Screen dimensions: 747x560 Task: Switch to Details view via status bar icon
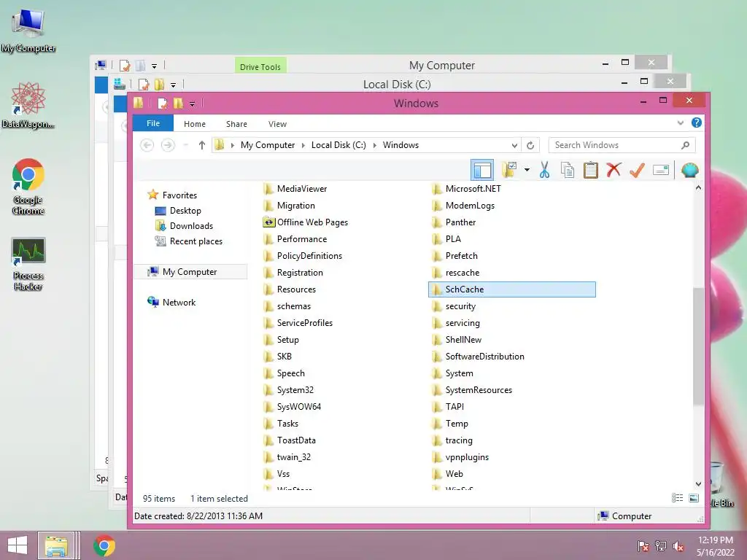(678, 497)
